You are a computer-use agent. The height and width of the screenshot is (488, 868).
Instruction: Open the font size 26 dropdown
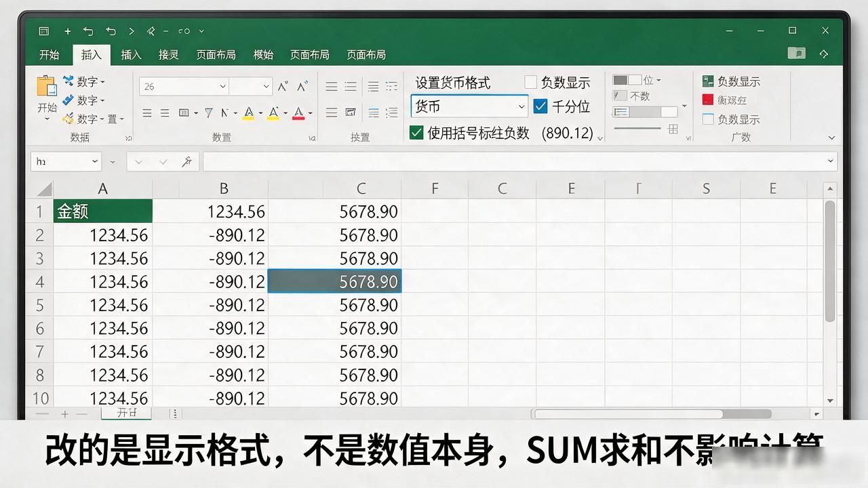[x=222, y=86]
